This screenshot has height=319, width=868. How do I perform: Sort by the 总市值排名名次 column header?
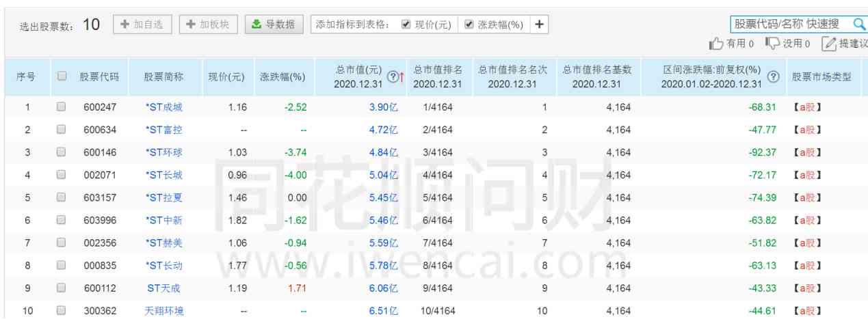(x=512, y=77)
